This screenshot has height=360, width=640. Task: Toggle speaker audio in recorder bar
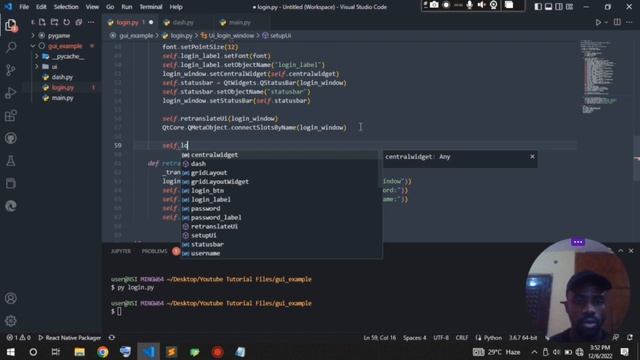click(x=482, y=5)
